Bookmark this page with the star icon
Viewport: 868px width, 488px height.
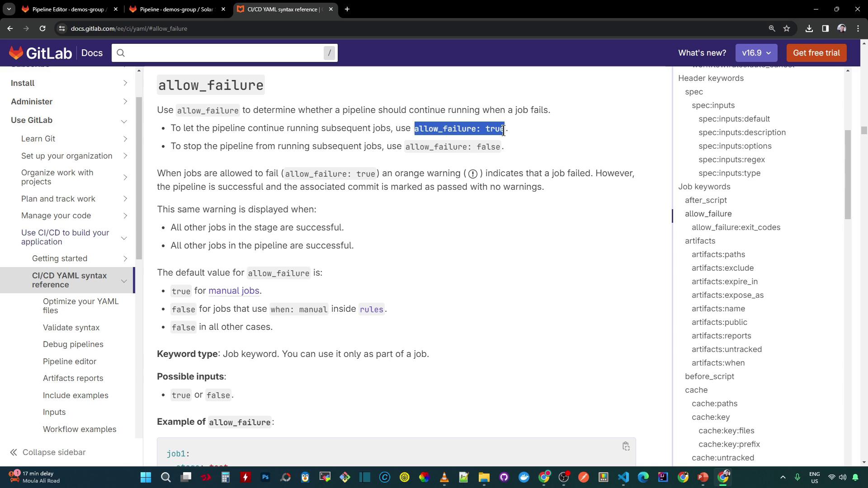[787, 28]
